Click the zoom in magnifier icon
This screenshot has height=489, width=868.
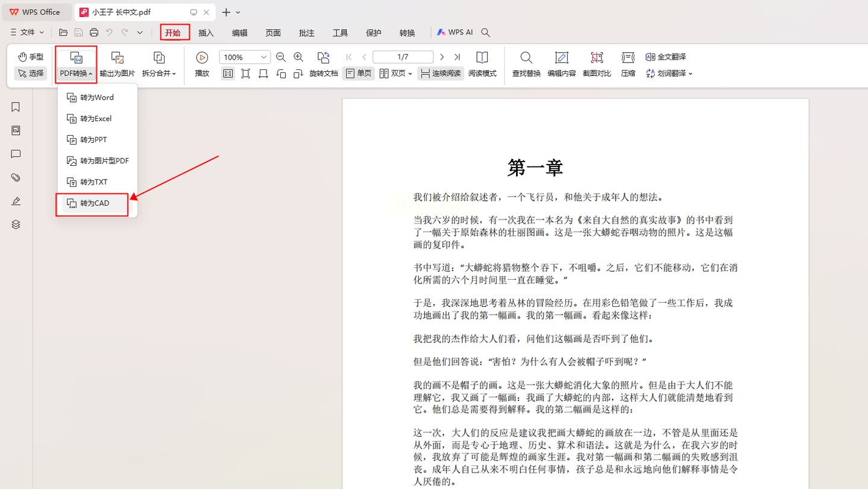298,57
